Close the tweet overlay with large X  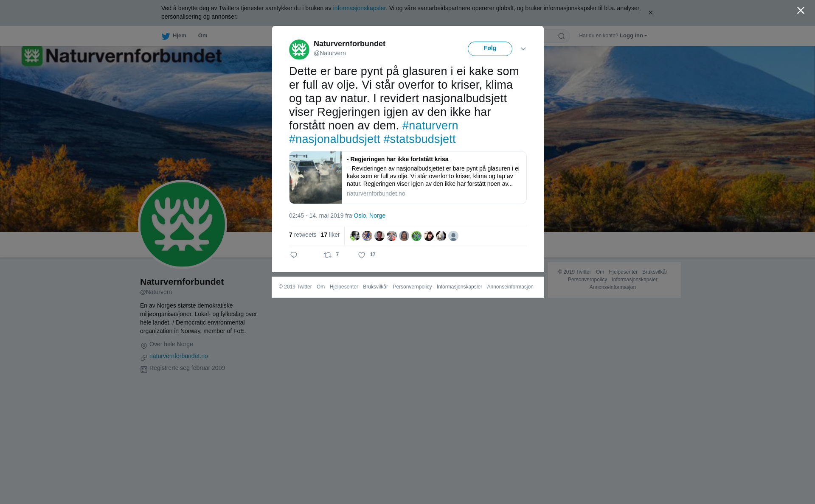801,11
